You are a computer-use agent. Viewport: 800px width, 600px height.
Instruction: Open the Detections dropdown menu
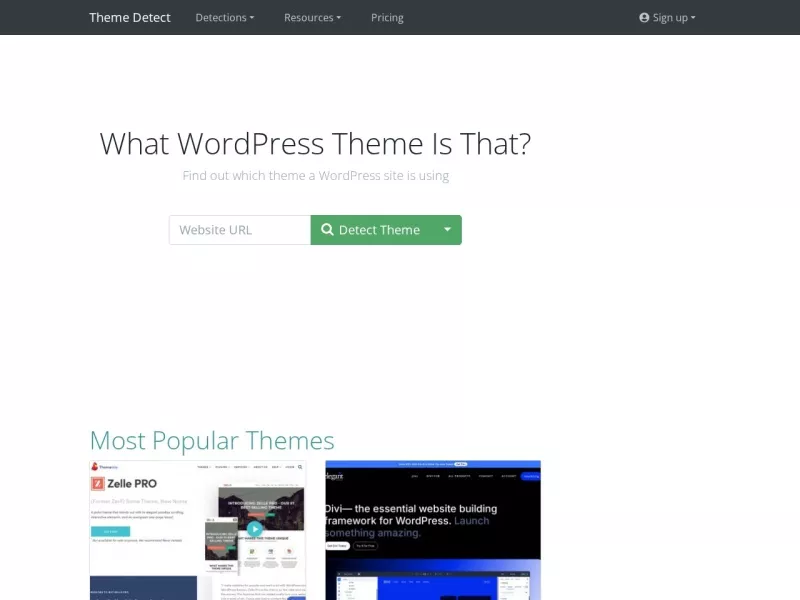point(224,17)
